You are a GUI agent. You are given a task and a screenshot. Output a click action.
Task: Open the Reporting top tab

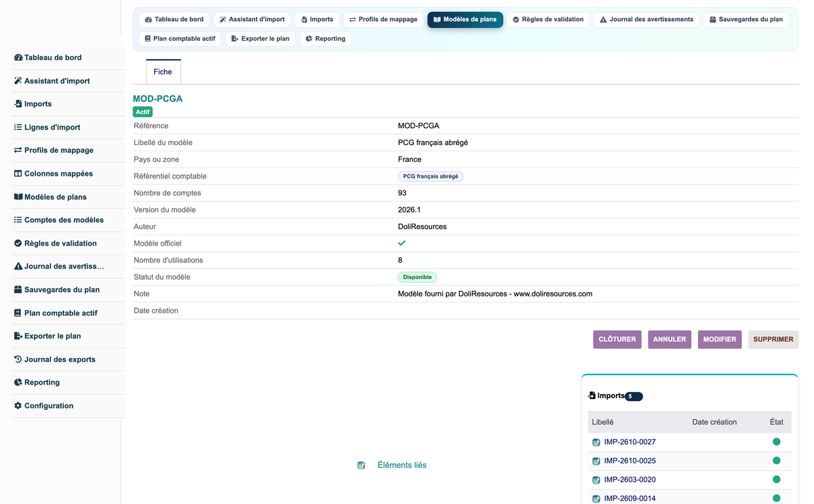[x=326, y=39]
